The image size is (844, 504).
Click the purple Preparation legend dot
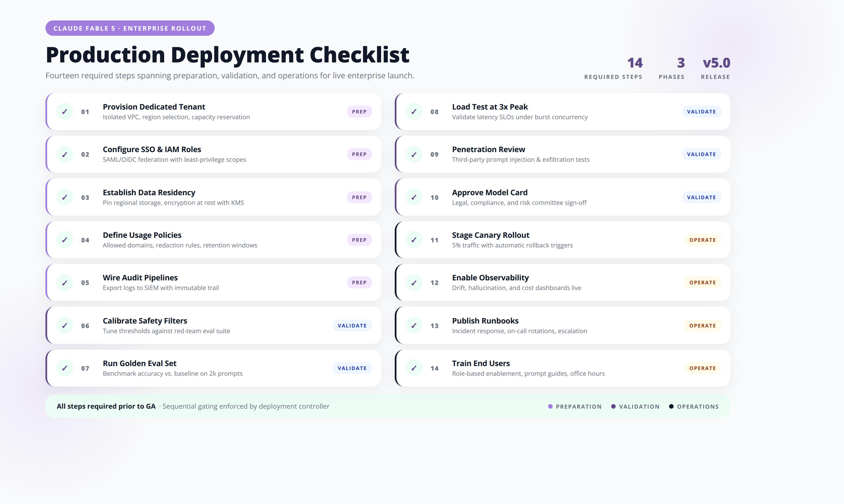[x=550, y=407]
